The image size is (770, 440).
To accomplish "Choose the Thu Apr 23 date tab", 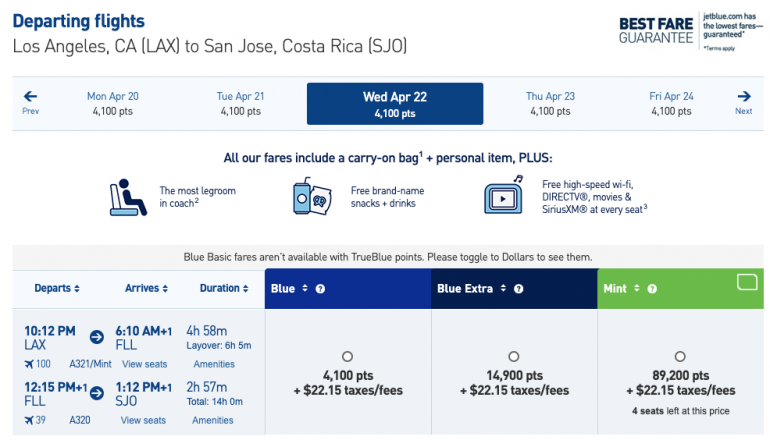I will [550, 103].
